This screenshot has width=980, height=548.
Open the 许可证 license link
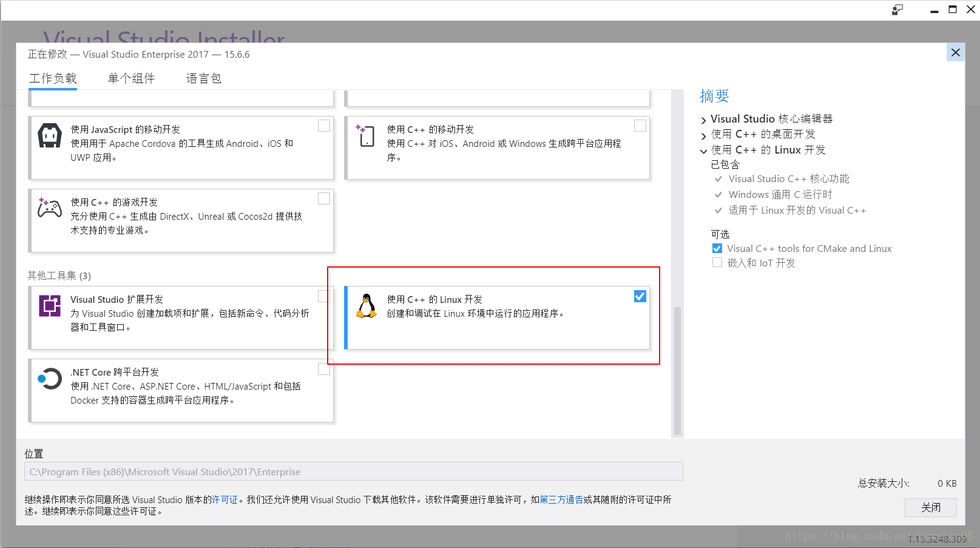tap(225, 499)
